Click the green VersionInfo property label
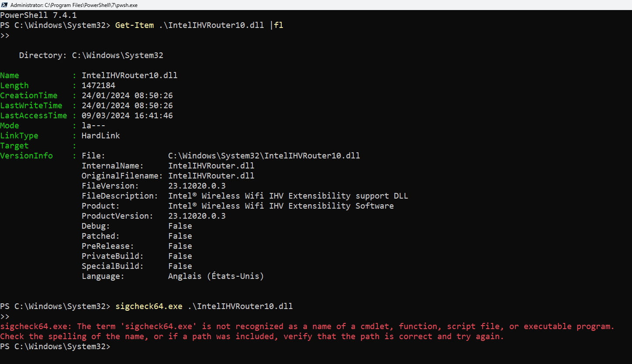 [26, 156]
